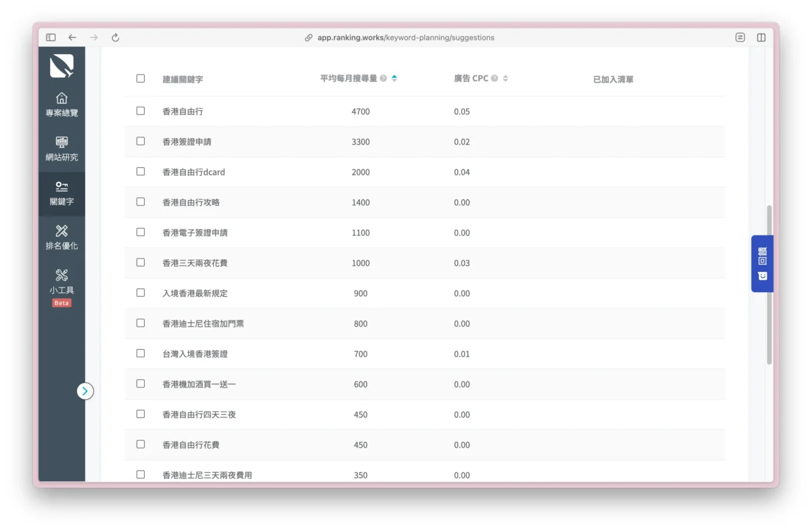Click the split view icon in browser toolbar

tap(761, 38)
